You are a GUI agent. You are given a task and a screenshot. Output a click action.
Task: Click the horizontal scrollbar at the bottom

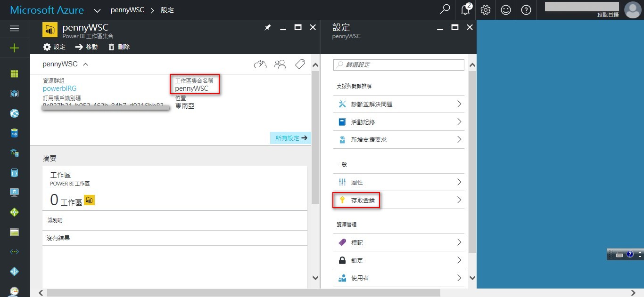(x=243, y=293)
